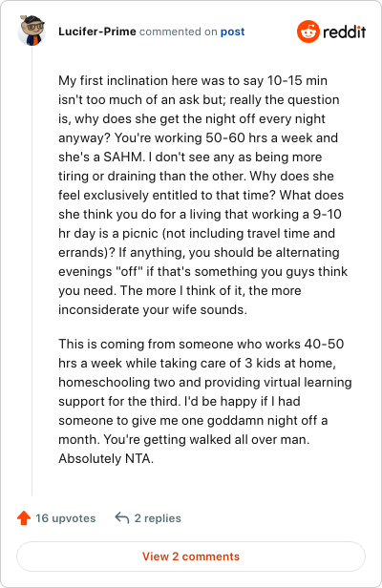The height and width of the screenshot is (588, 382).
Task: Click the 'inconsiderate your wife sounds' line
Action: (153, 309)
